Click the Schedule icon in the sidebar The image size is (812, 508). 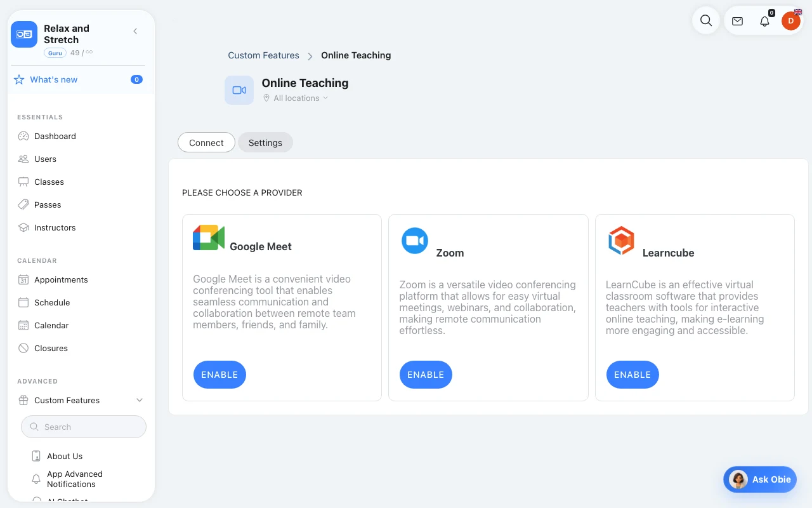coord(23,302)
